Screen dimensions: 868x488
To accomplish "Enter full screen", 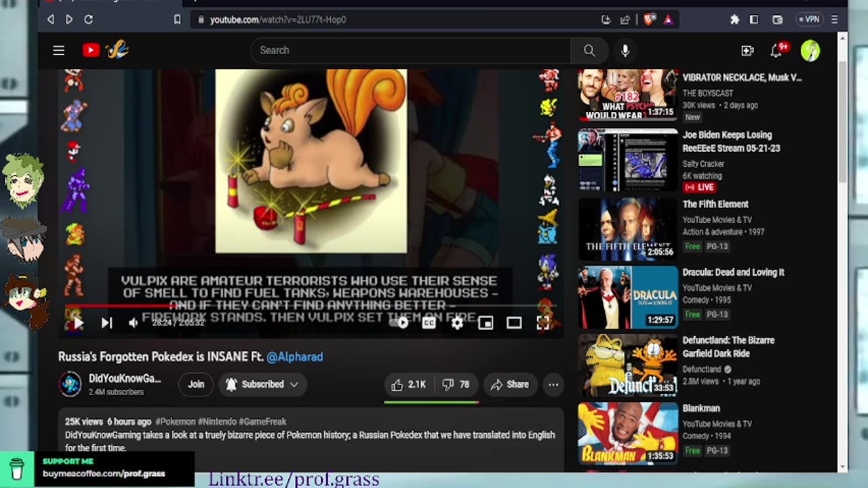I will coord(543,323).
